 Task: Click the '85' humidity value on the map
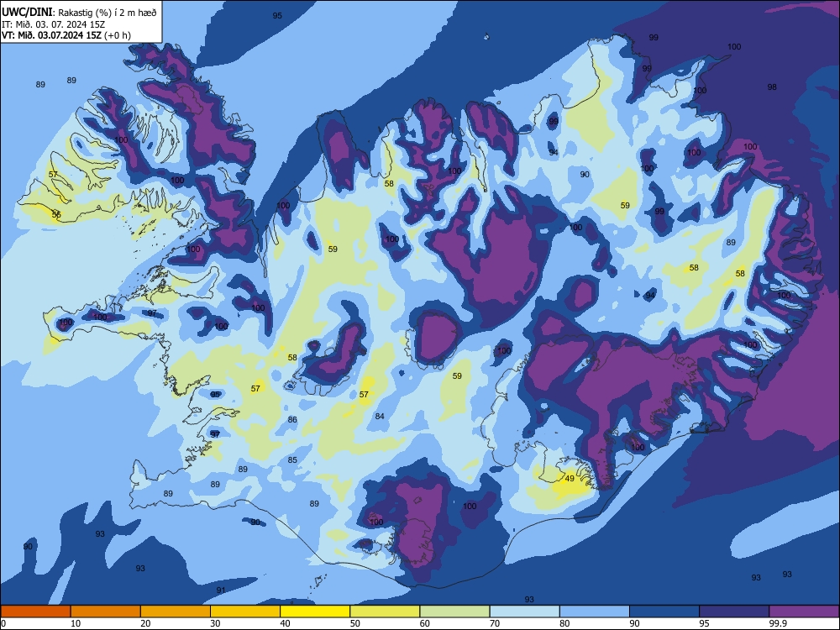292,459
